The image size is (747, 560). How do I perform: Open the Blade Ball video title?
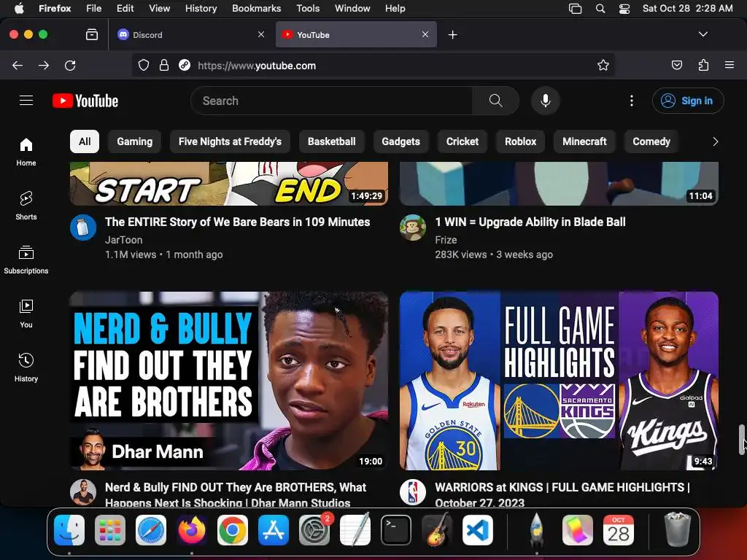[x=530, y=222]
